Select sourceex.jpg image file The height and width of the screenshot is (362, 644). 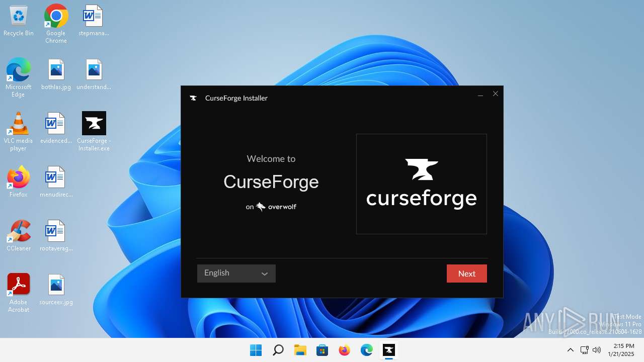pos(56,290)
